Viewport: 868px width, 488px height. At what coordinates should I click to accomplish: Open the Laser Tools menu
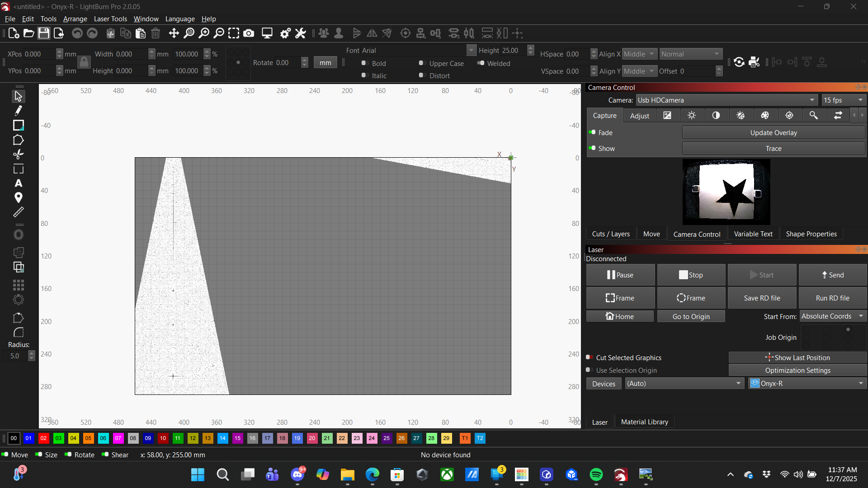[110, 19]
